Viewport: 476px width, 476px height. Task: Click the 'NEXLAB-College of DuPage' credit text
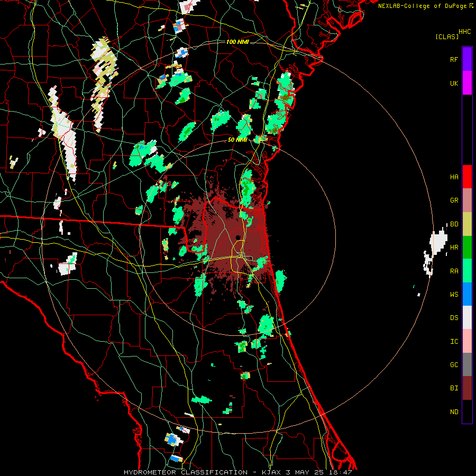coord(422,6)
